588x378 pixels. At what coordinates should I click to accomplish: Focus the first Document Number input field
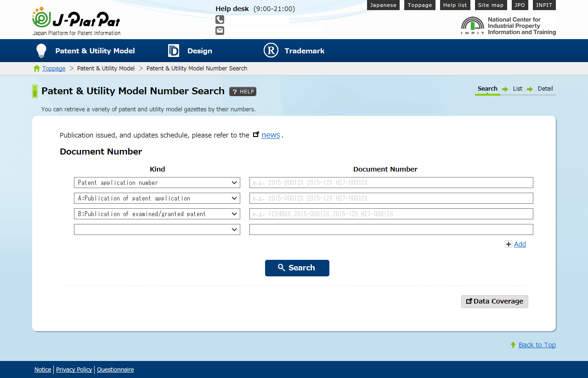[391, 183]
